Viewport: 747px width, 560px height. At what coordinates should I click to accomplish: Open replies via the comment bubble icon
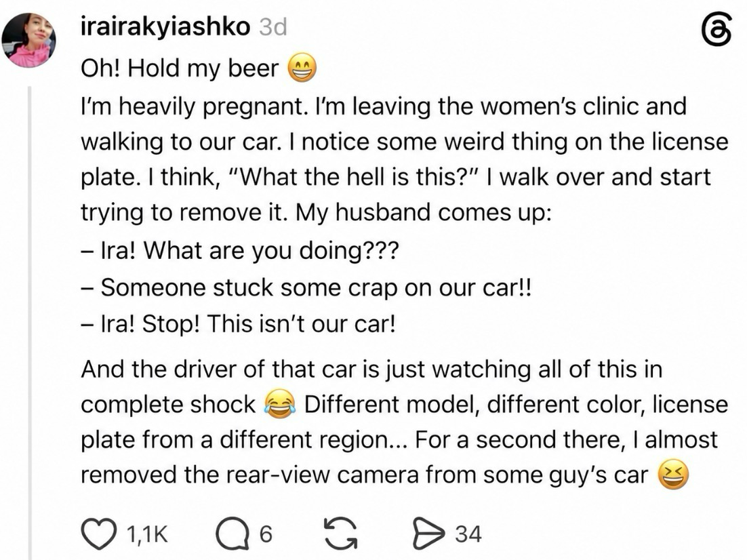click(x=233, y=534)
